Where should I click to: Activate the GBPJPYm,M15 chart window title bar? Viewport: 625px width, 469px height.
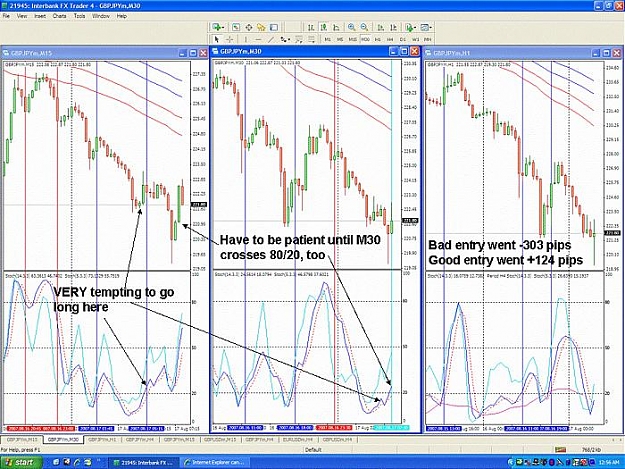90,53
